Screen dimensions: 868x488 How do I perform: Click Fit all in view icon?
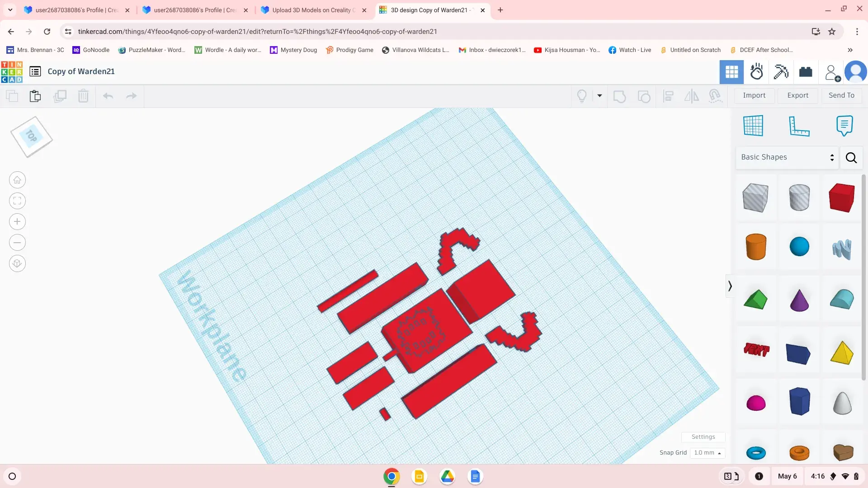tap(17, 201)
